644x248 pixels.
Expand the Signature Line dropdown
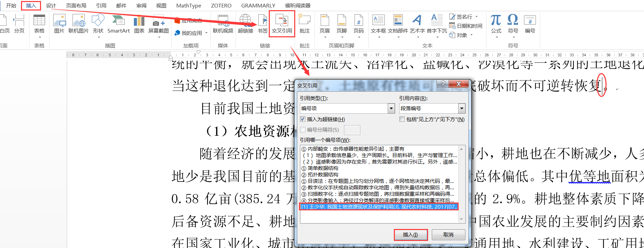[477, 17]
